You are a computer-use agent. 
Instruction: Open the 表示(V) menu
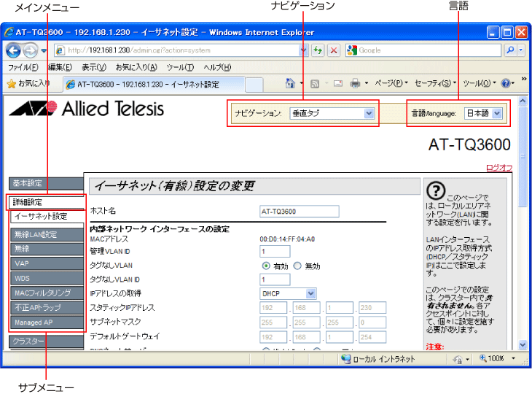coord(94,67)
